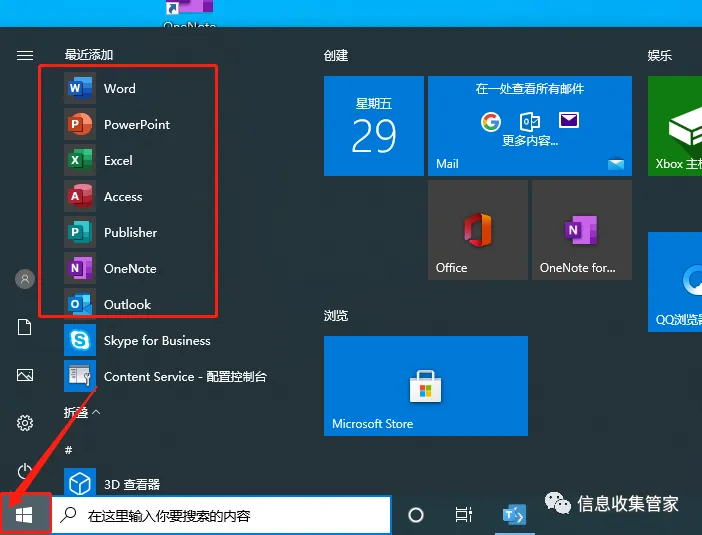Open the QQ浏览器 tile

click(675, 282)
